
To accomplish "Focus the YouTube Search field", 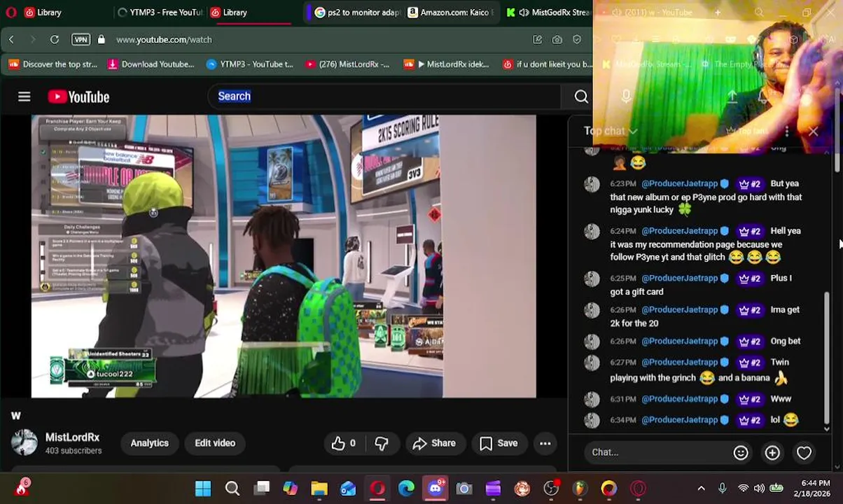I will pos(384,97).
